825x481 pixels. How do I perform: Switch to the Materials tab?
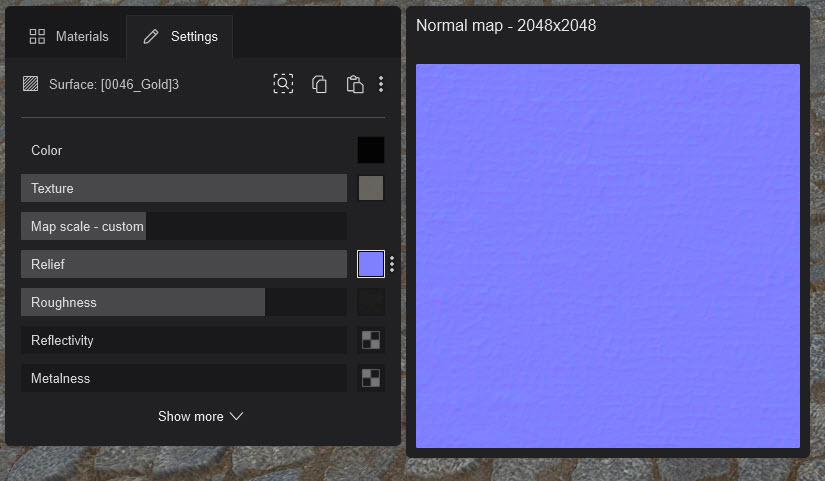tap(69, 37)
